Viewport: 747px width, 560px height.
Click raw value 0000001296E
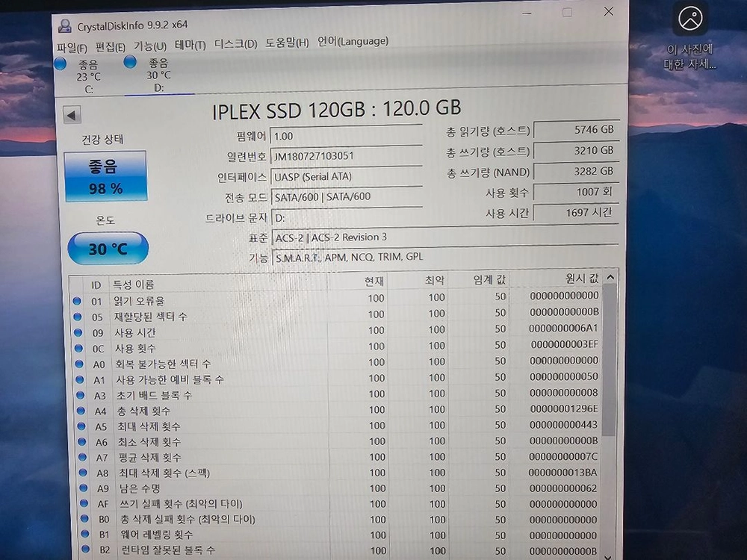point(564,408)
